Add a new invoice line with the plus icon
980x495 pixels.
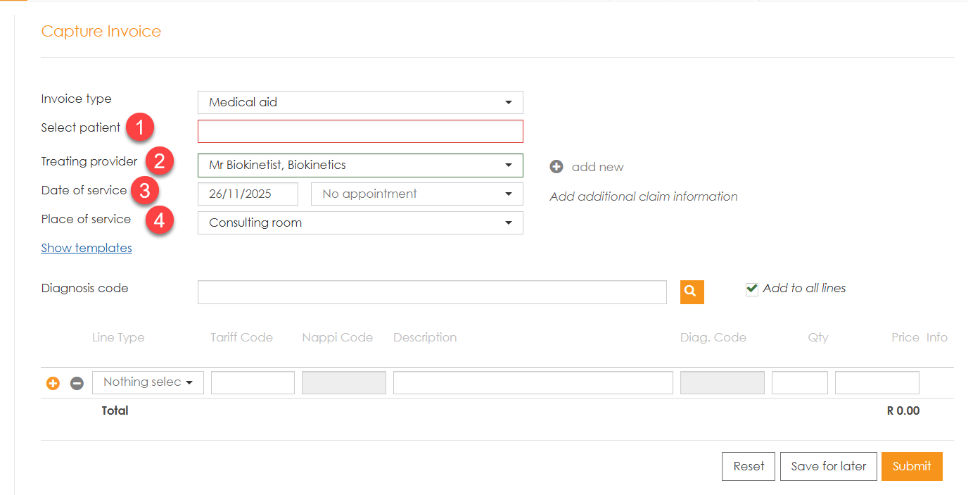[x=53, y=384]
